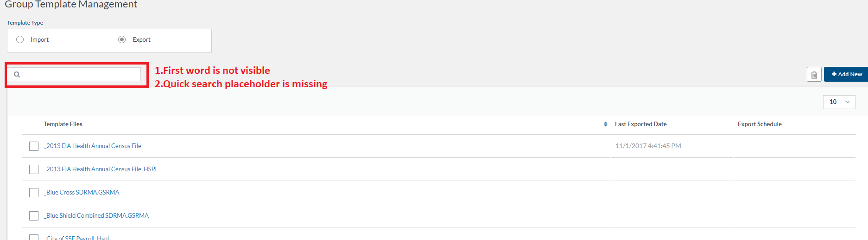Click the trash delete icon
The image size is (868, 240).
814,75
